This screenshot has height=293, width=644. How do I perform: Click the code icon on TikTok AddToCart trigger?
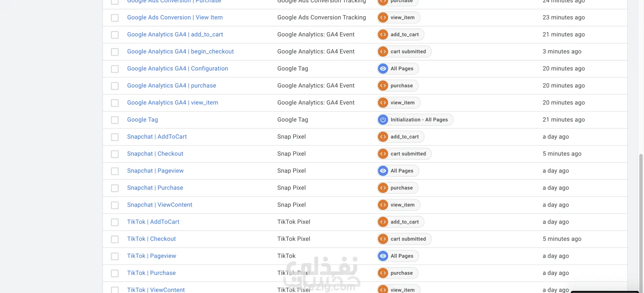383,222
